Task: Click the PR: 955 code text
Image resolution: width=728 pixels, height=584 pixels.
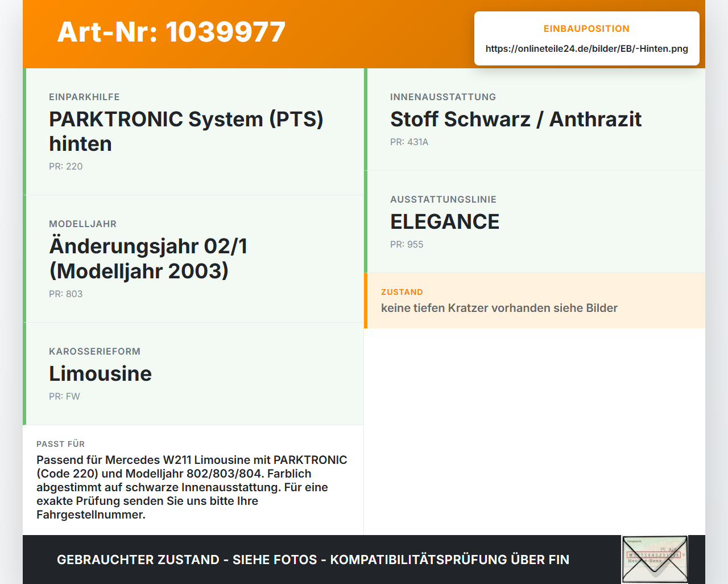Action: [x=407, y=244]
